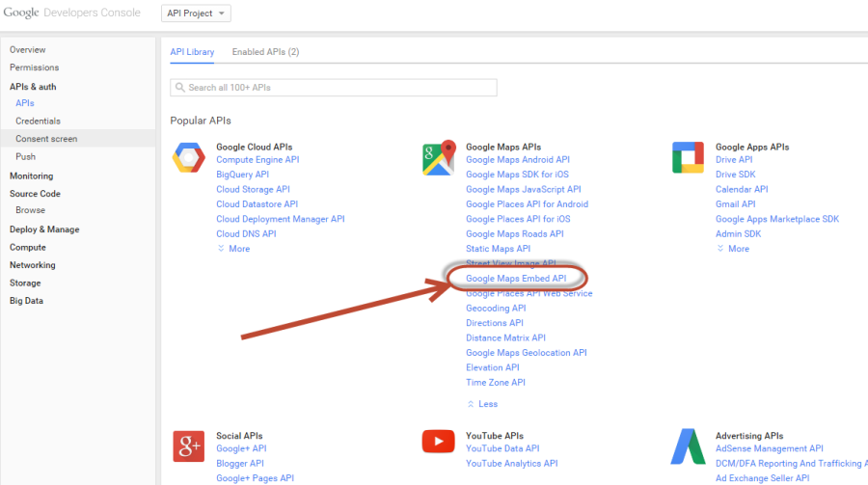Click the Google Maps APIs icon

tap(439, 158)
